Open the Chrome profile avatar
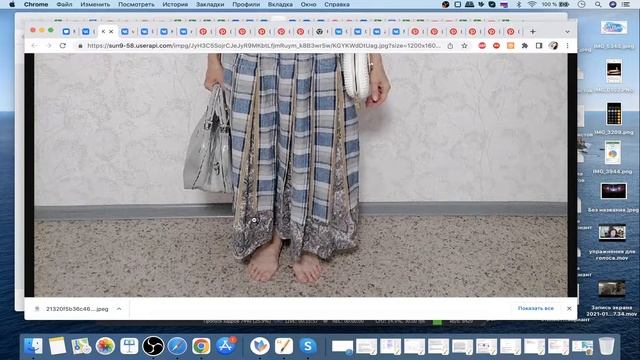 [x=553, y=46]
